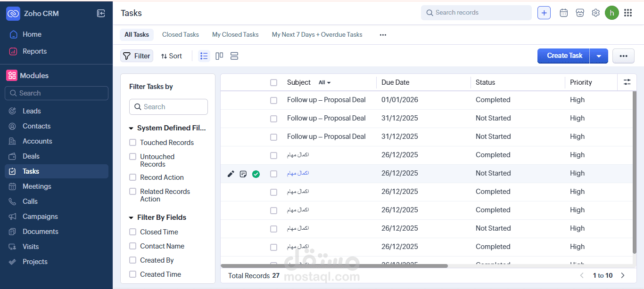Switch to Kanban view layout icon
The width and height of the screenshot is (644, 289).
(219, 56)
